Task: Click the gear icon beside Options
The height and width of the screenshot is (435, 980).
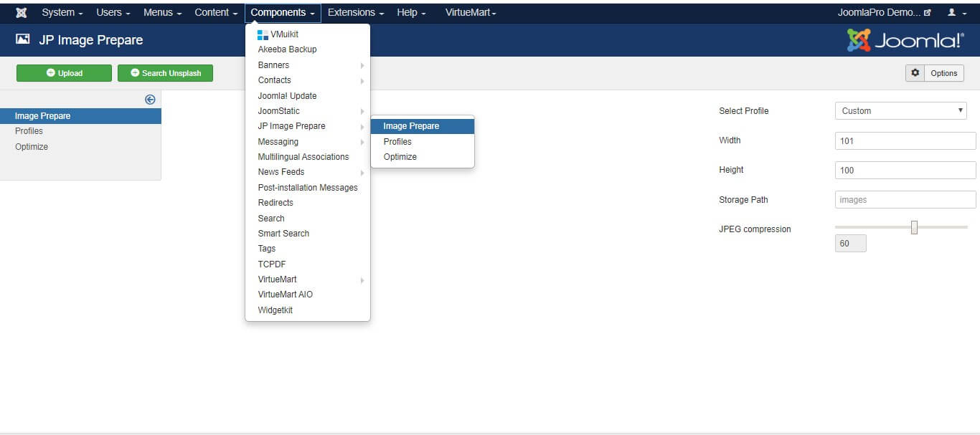Action: coord(915,73)
